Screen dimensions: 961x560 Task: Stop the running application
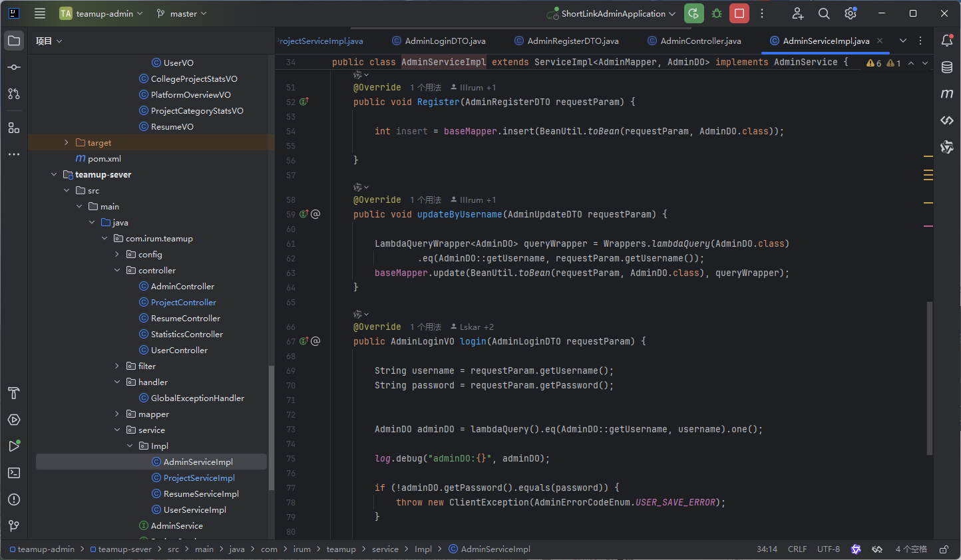[739, 13]
